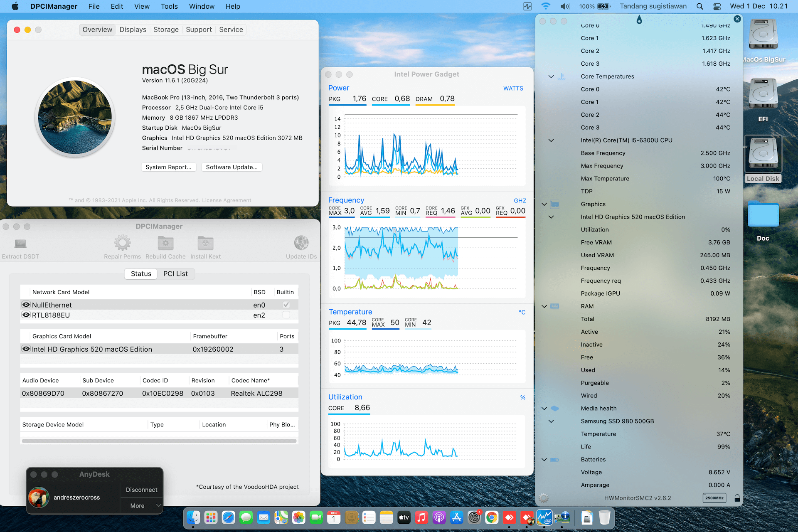Collapse Intel(R) Core(TM) i5-6300U CPU group
Image resolution: width=798 pixels, height=532 pixels.
pos(551,140)
